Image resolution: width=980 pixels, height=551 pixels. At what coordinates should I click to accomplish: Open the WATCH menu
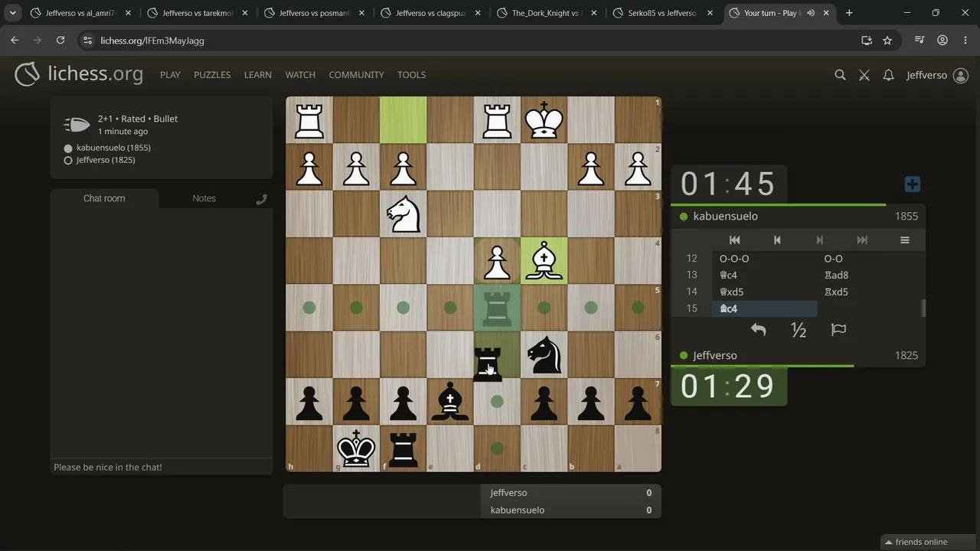300,75
